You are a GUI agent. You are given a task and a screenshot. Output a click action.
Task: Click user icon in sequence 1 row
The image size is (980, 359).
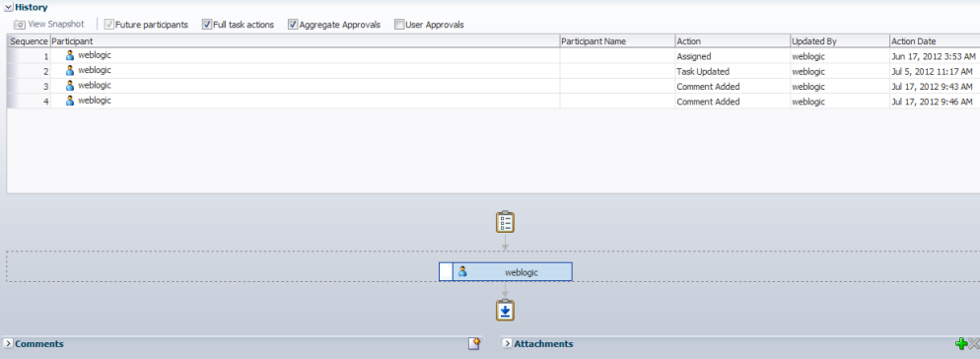tap(70, 55)
